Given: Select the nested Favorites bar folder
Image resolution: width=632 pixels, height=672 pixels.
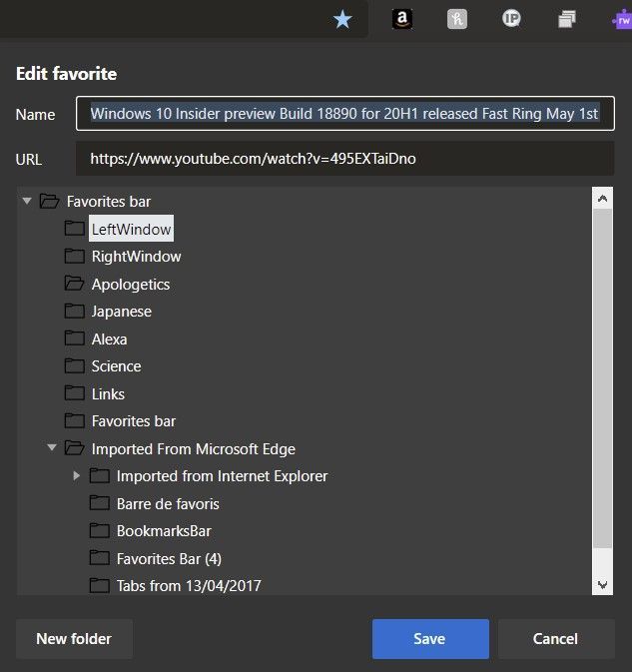Looking at the screenshot, I should pyautogui.click(x=134, y=421).
